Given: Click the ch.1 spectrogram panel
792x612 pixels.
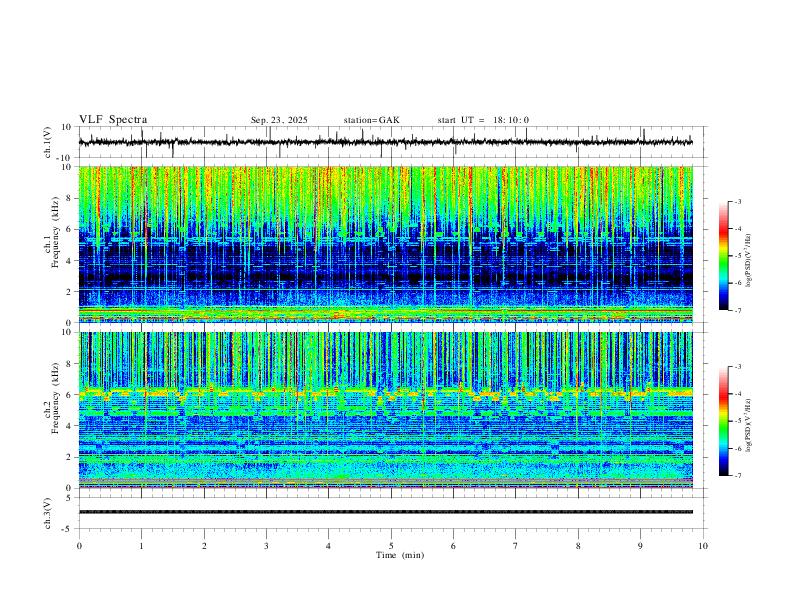Looking at the screenshot, I should coord(386,244).
